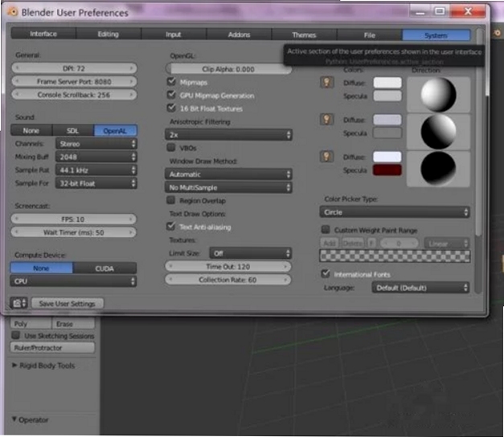Open the Channels Stereo dropdown
Image resolution: width=504 pixels, height=437 pixels.
96,144
